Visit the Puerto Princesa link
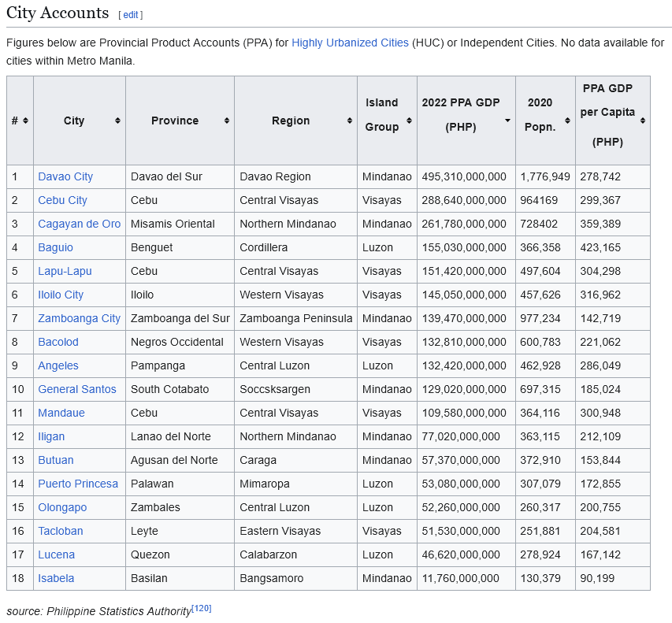 tap(78, 484)
